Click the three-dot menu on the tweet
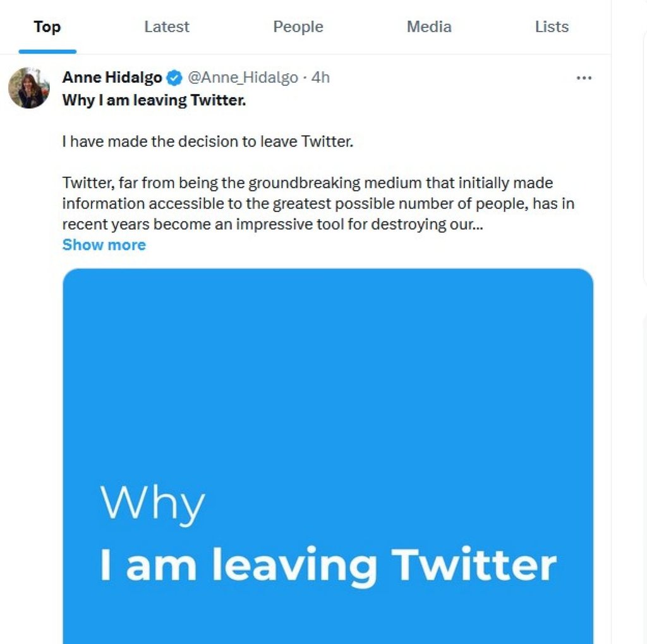647x644 pixels. (x=584, y=77)
